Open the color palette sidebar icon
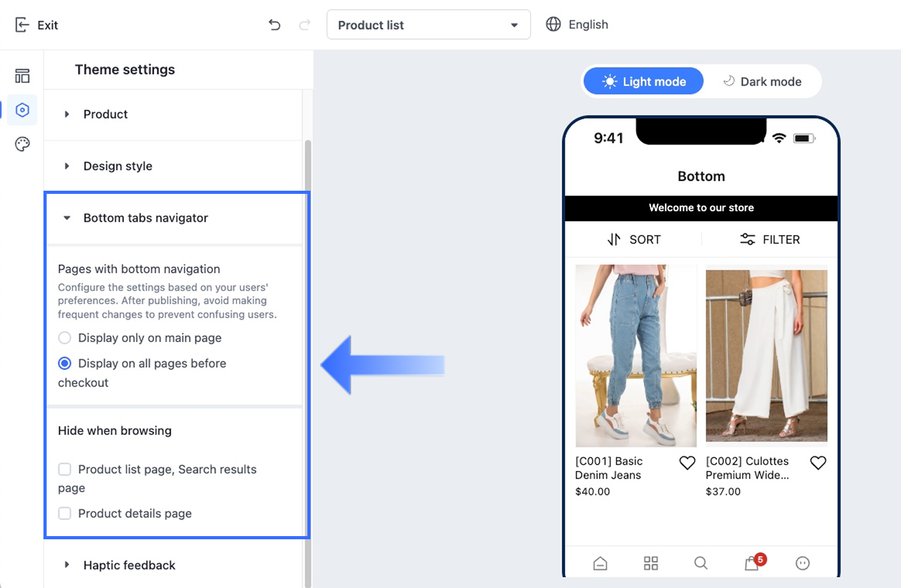The height and width of the screenshot is (588, 901). pos(22,144)
